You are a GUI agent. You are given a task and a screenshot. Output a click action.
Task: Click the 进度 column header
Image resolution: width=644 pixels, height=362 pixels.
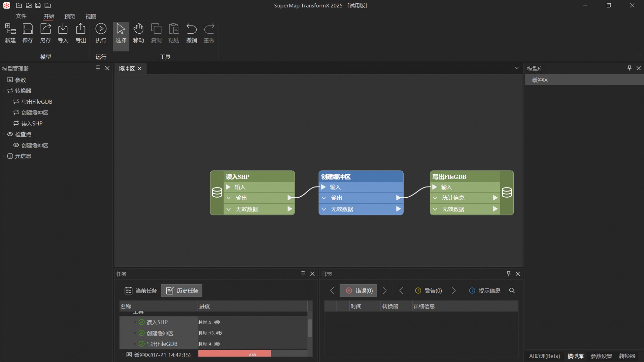253,306
